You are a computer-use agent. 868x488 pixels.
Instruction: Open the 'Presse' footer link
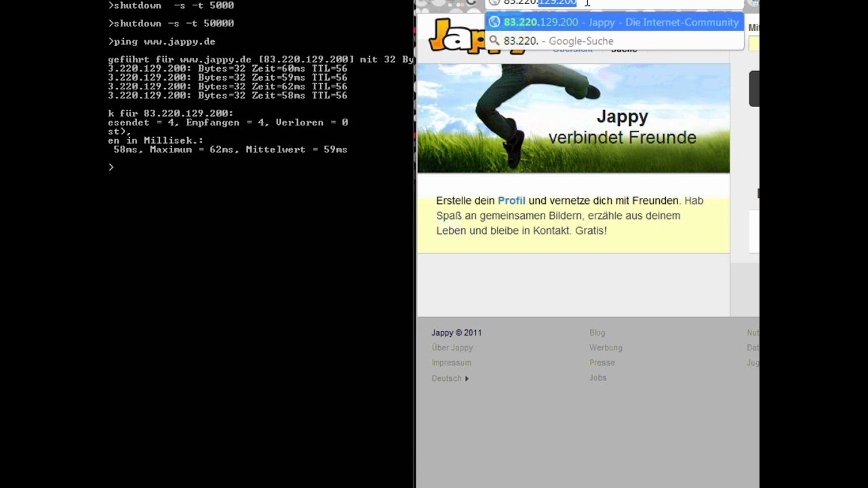[602, 363]
